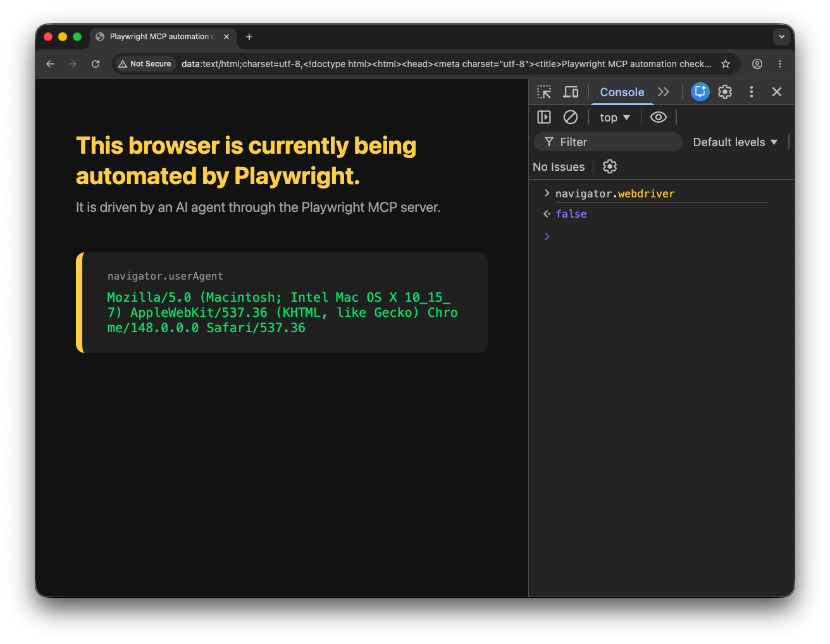This screenshot has width=830, height=644.
Task: Click the green user agent string
Action: click(x=282, y=313)
